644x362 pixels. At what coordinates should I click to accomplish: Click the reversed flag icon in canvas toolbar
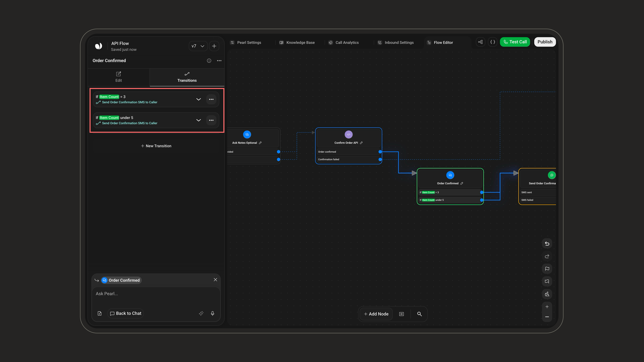(x=547, y=282)
